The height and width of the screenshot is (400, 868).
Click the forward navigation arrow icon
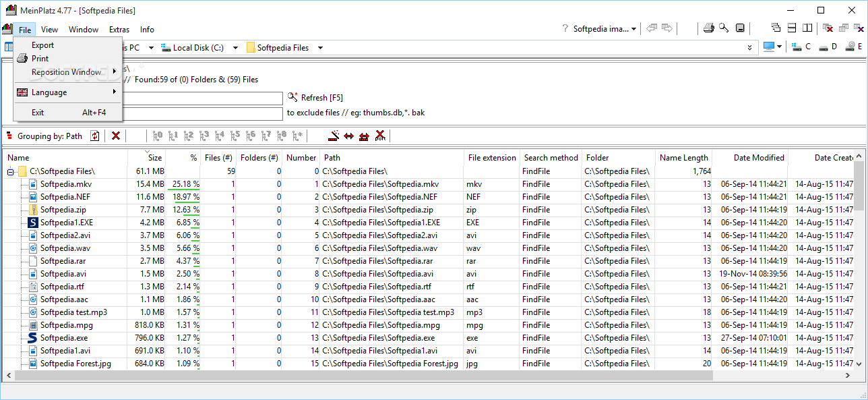coord(667,28)
